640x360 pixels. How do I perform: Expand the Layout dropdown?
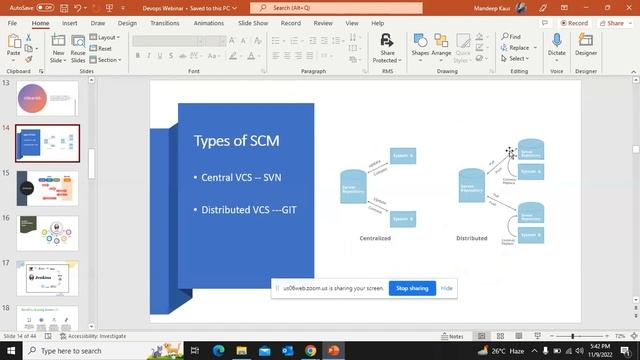click(105, 37)
